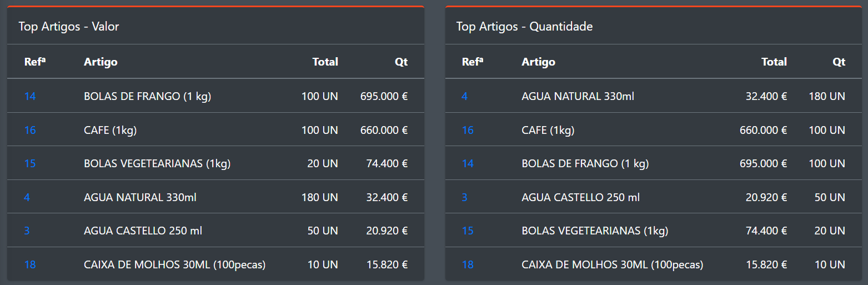Click the "Top Artigos - Quantidade" panel title
The image size is (868, 285).
(x=524, y=26)
